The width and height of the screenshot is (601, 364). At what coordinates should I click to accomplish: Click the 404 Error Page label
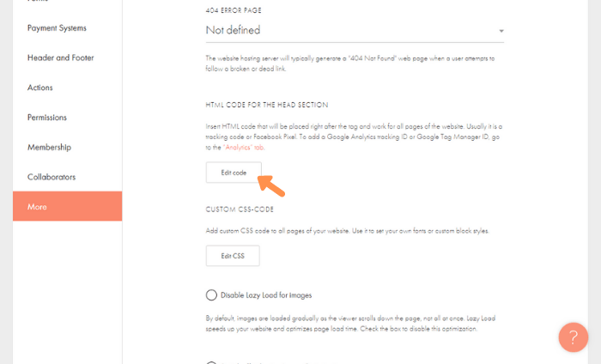(234, 10)
